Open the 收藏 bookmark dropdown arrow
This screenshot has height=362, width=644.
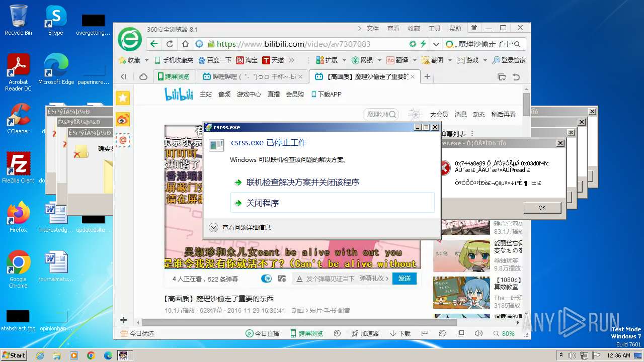tap(146, 60)
